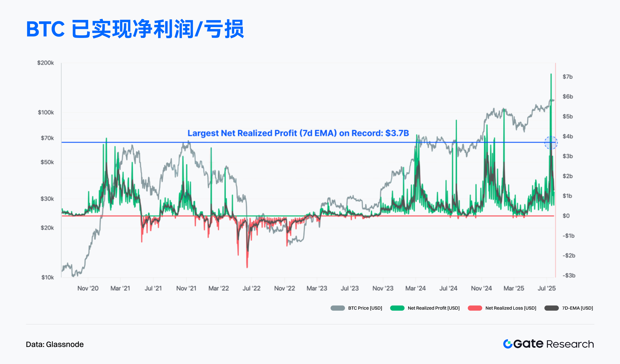Click the gray BTC Price legend swatch
620x364 pixels.
click(x=338, y=308)
